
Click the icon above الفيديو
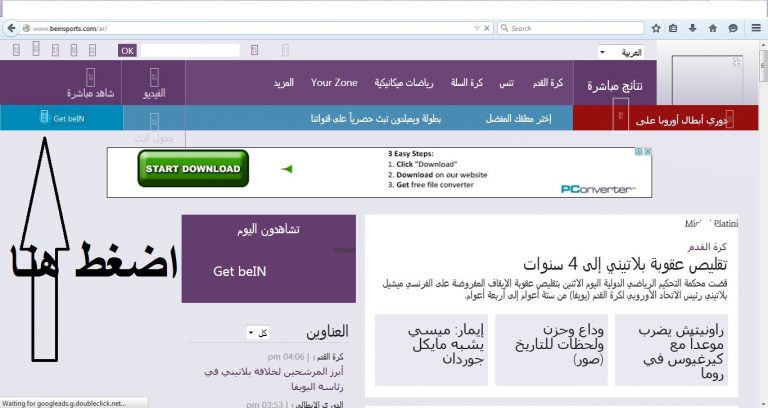click(x=154, y=77)
